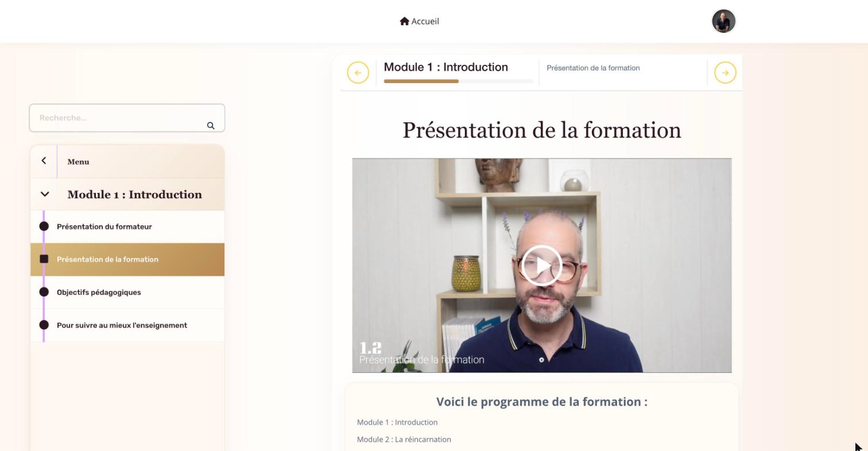Play the presentation video
Screen dimensions: 868x451
541,265
